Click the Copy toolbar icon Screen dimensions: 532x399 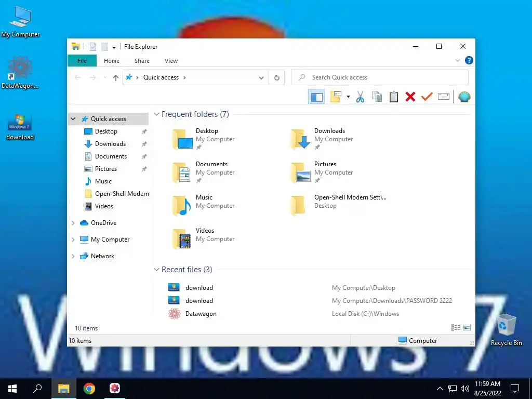pyautogui.click(x=377, y=97)
